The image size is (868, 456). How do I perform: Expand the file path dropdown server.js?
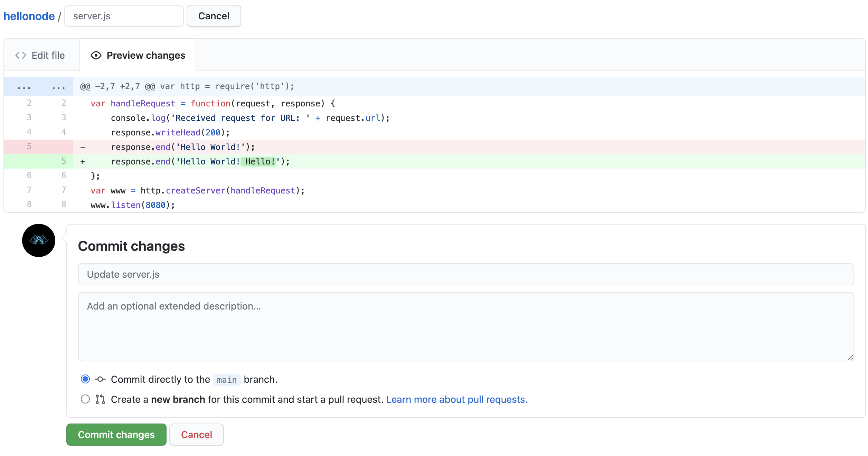(124, 16)
